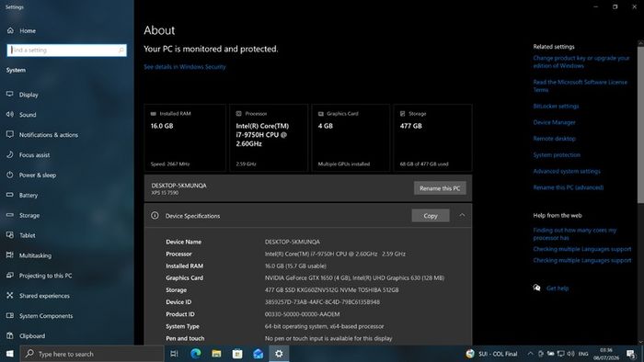Screen dimensions: 644x362
Task: Focus the Find a setting search box
Action: pos(66,50)
